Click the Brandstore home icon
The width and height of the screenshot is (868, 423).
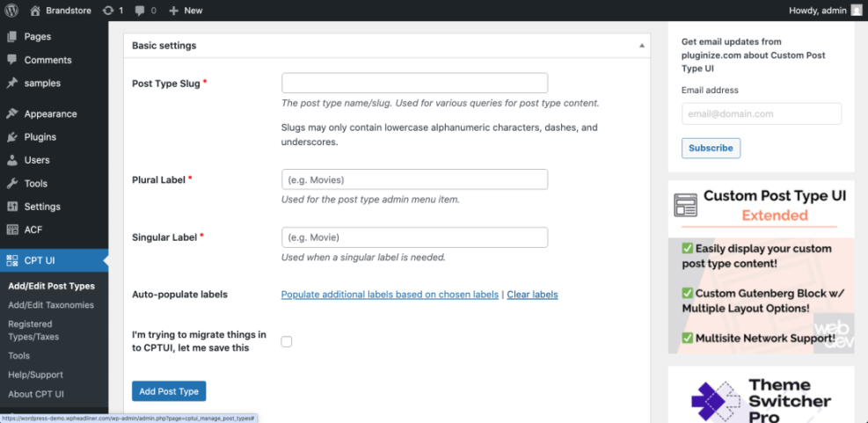tap(35, 10)
